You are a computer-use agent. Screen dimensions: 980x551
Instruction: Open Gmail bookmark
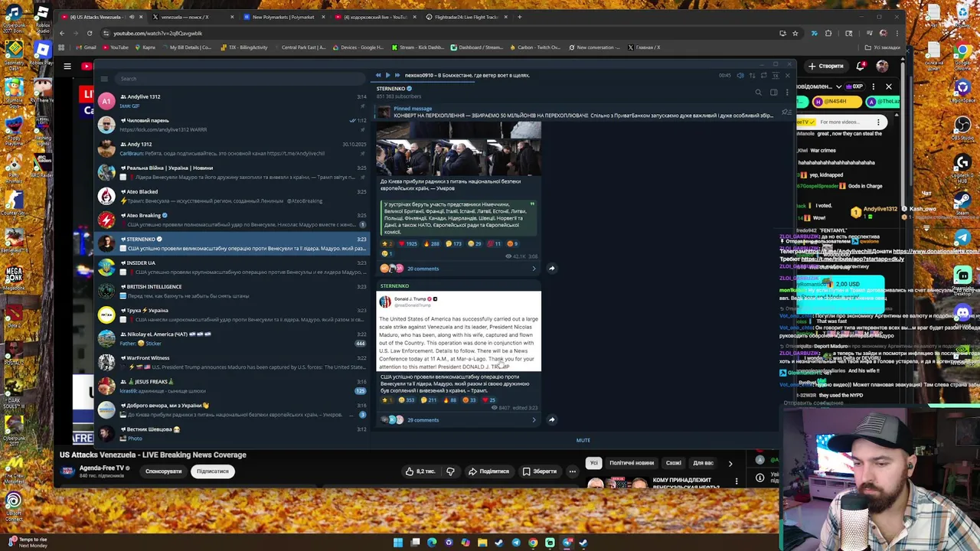(87, 47)
